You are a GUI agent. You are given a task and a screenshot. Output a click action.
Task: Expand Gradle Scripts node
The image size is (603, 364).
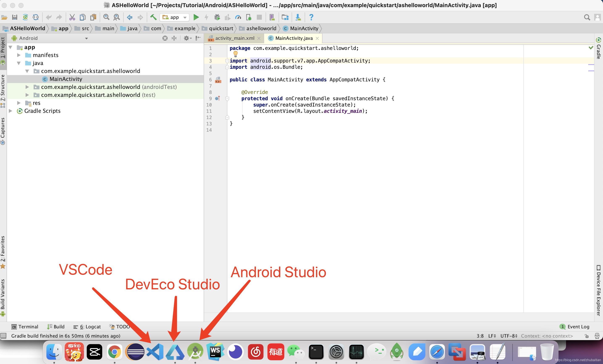[x=10, y=111]
